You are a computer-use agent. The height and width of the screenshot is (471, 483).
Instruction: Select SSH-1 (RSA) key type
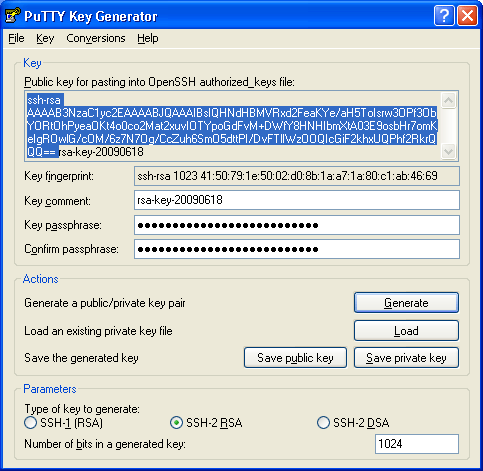64,423
